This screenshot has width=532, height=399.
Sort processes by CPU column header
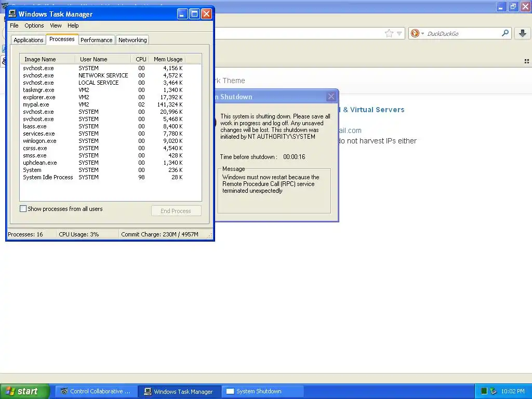point(140,59)
